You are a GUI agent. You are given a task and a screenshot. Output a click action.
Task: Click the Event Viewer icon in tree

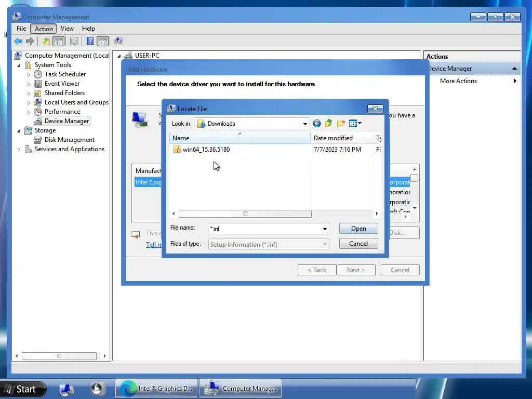coord(38,84)
